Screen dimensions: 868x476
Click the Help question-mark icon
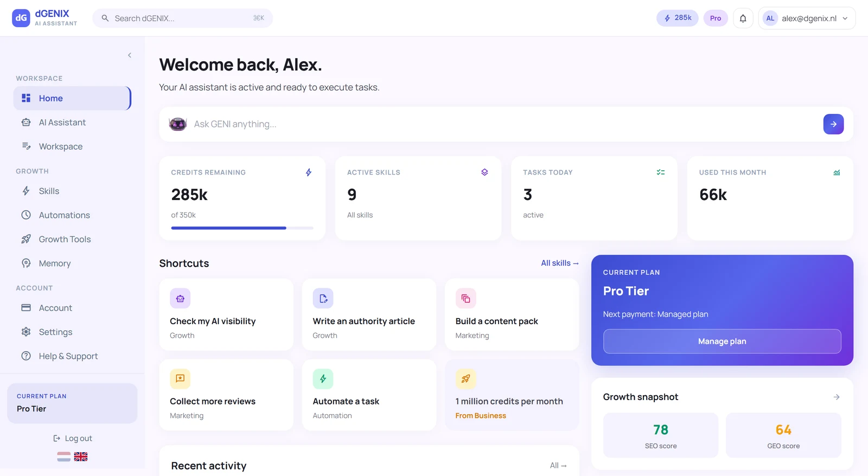pos(26,356)
